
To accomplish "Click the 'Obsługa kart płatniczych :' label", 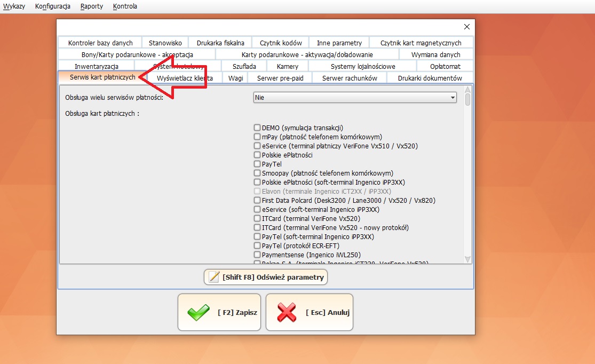I will [102, 114].
